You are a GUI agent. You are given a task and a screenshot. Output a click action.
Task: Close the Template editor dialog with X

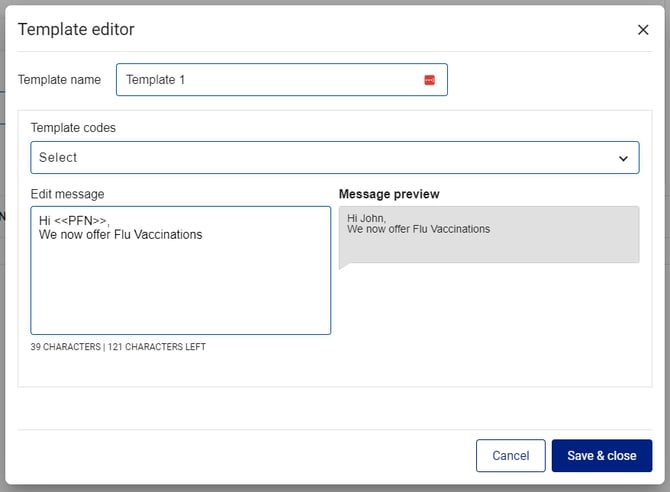pyautogui.click(x=643, y=30)
